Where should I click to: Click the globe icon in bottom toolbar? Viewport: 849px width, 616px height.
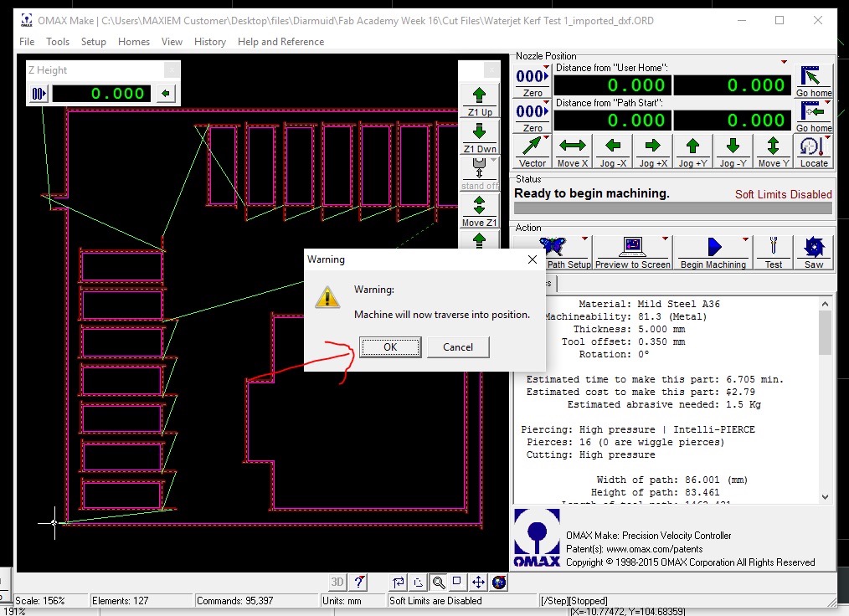[x=499, y=582]
